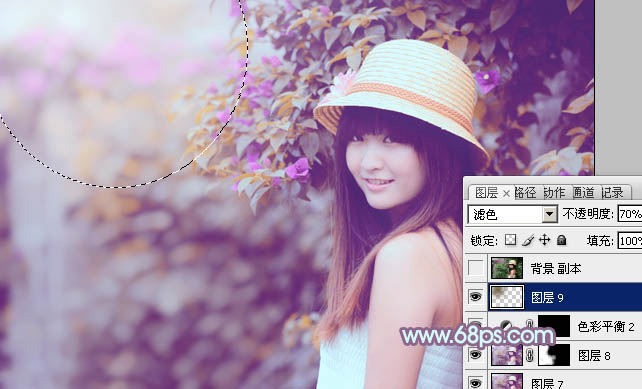The width and height of the screenshot is (642, 389).
Task: Open the 动作 tab
Action: tap(554, 192)
